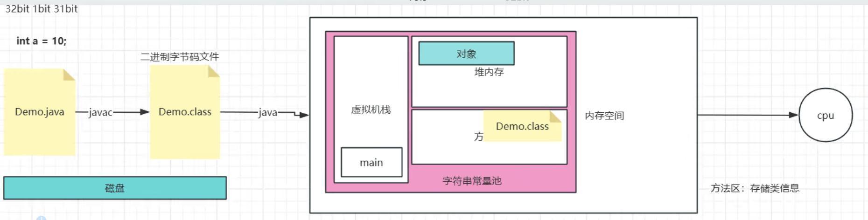The height and width of the screenshot is (220, 868).
Task: Select the 磁盘 teal rectangle
Action: (115, 188)
